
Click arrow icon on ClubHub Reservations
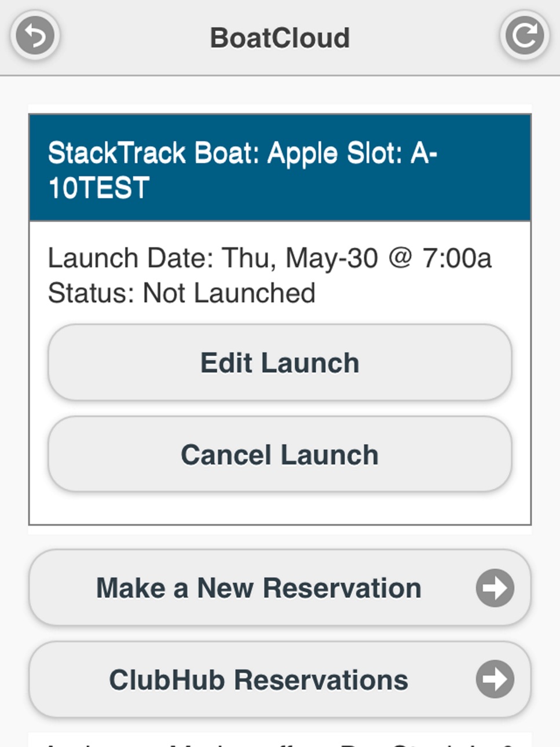[495, 679]
